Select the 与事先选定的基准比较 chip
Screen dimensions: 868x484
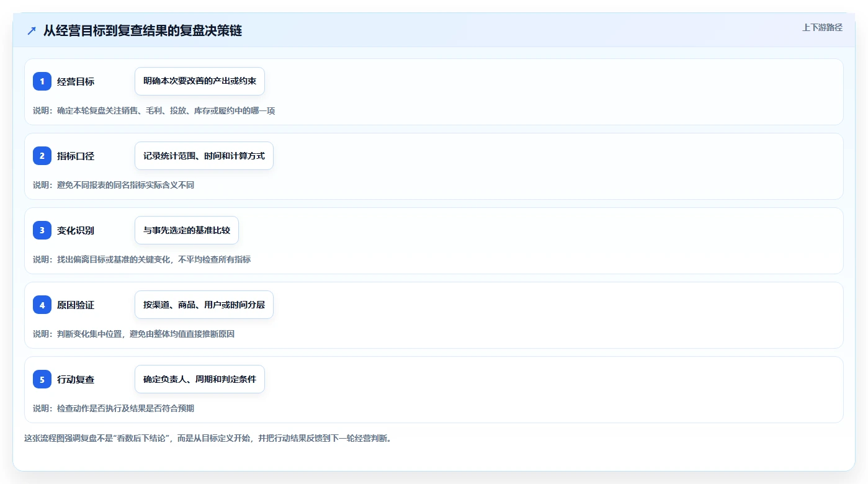point(187,230)
